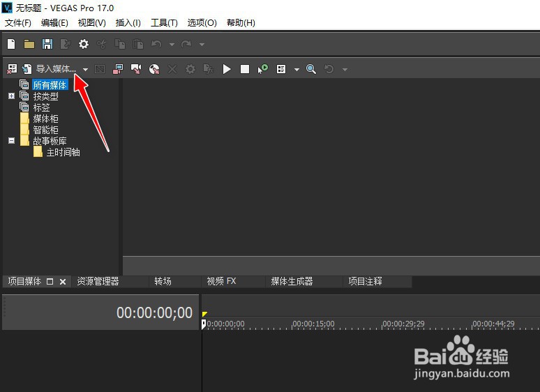
Task: Open a project with the folder icon
Action: click(x=29, y=44)
